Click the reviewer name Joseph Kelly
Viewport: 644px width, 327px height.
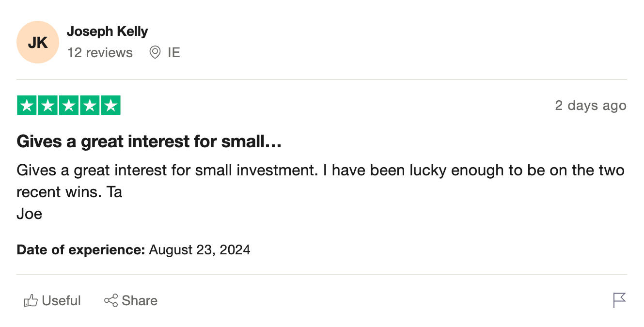108,31
